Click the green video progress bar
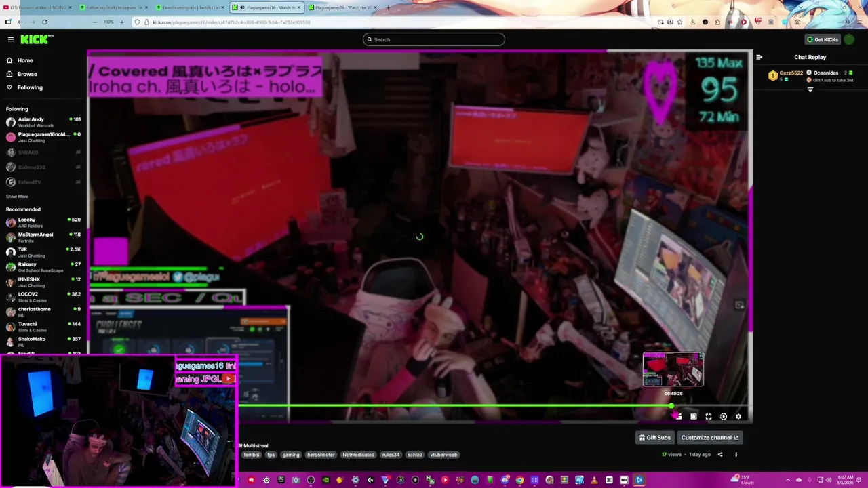This screenshot has height=488, width=868. click(x=454, y=406)
